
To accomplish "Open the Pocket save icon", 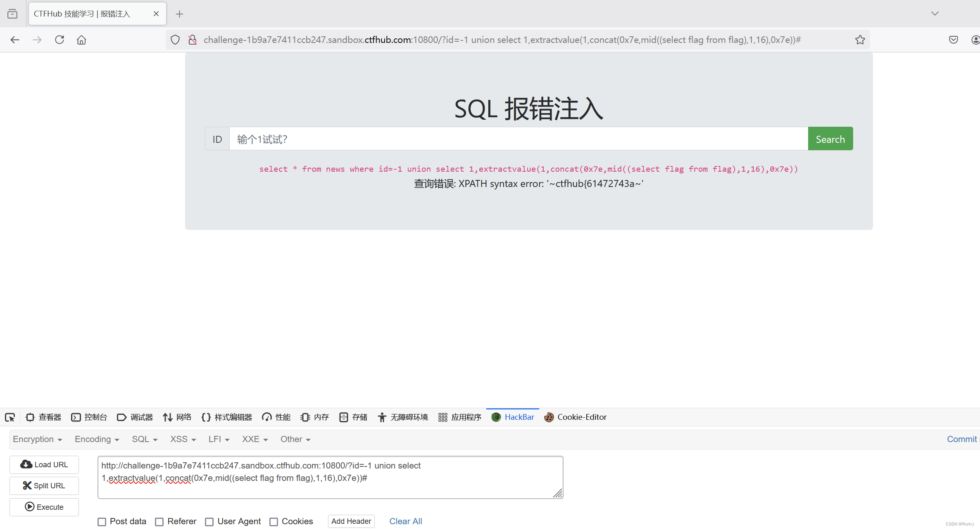I will (954, 40).
